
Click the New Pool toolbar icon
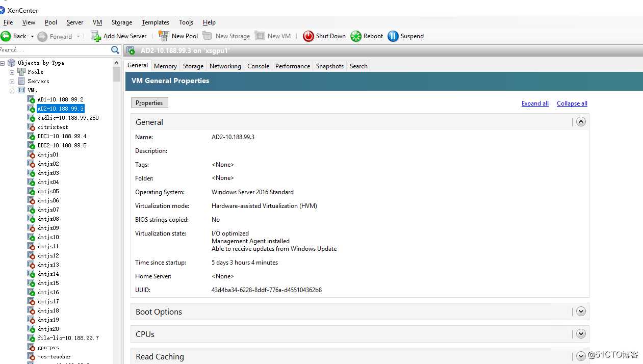pyautogui.click(x=164, y=36)
